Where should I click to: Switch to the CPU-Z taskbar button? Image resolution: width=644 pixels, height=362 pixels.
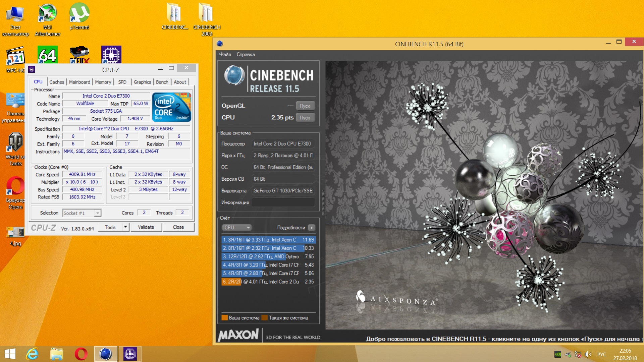(130, 354)
